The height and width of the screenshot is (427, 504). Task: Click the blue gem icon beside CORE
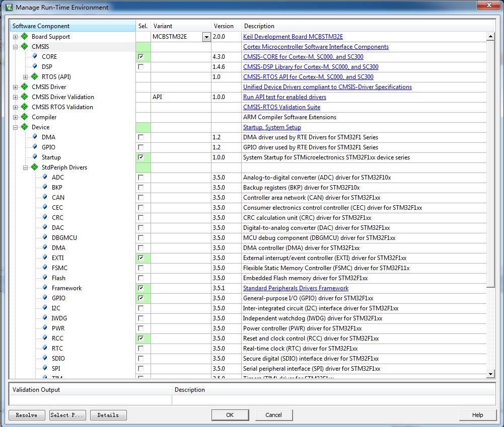pyautogui.click(x=35, y=56)
